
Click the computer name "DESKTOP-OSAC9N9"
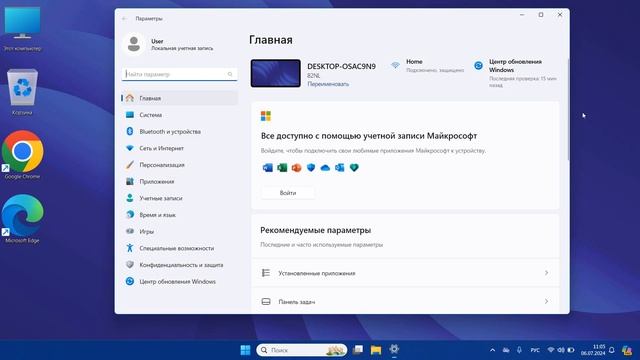[341, 66]
